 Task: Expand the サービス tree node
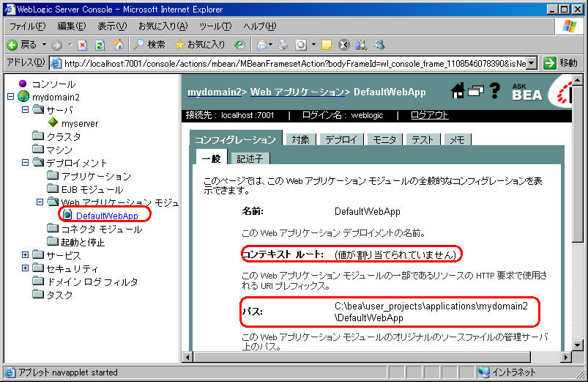pos(26,255)
